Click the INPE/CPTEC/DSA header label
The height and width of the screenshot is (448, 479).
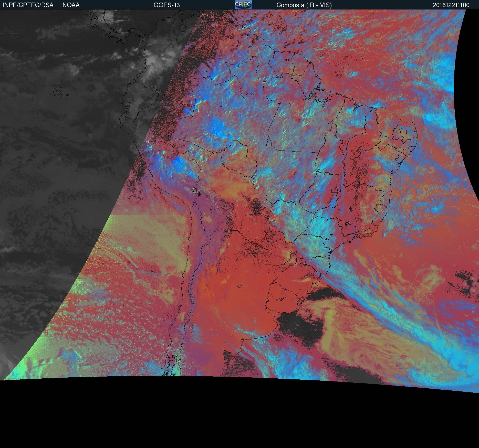pos(28,5)
